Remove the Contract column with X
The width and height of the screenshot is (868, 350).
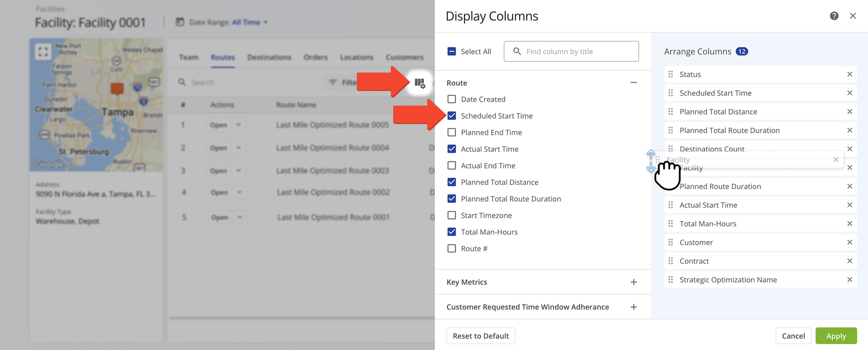point(849,261)
